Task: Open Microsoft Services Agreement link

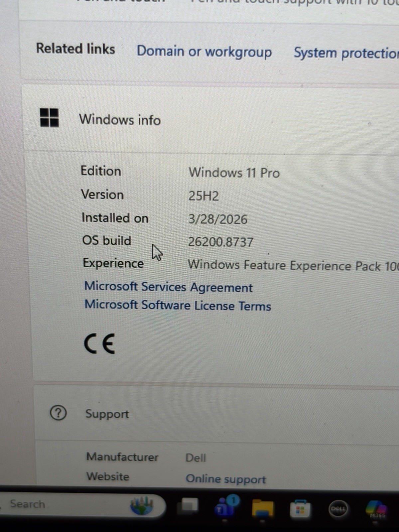Action: point(168,287)
